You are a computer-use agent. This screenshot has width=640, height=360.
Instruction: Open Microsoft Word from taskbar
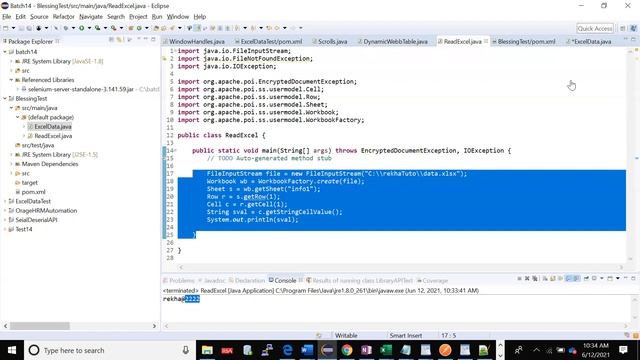307,350
